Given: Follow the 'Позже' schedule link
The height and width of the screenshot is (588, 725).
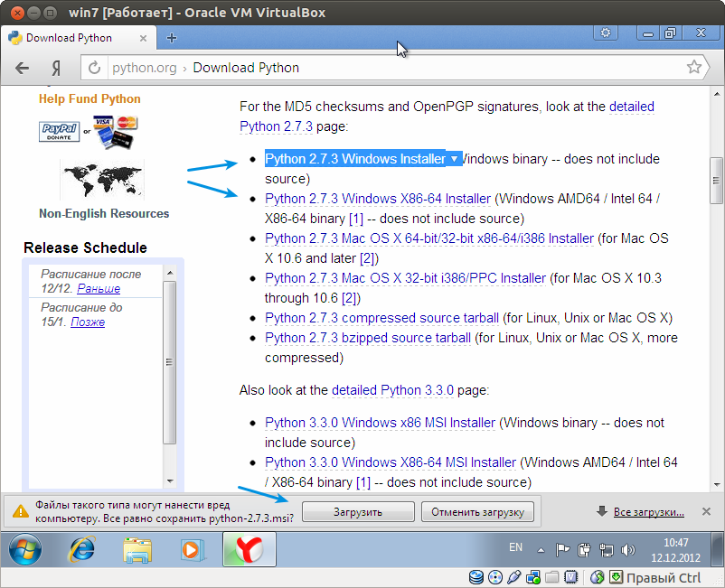Looking at the screenshot, I should coord(88,322).
